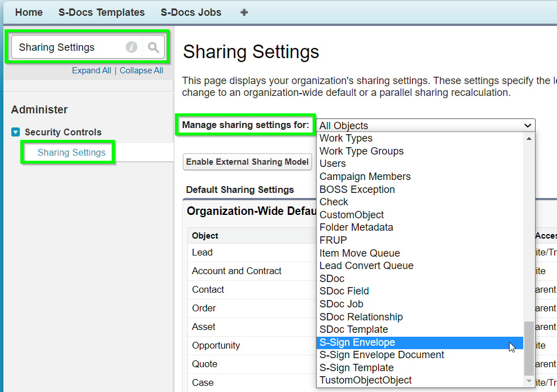The width and height of the screenshot is (557, 392).
Task: Click the Expand All link
Action: pos(91,71)
